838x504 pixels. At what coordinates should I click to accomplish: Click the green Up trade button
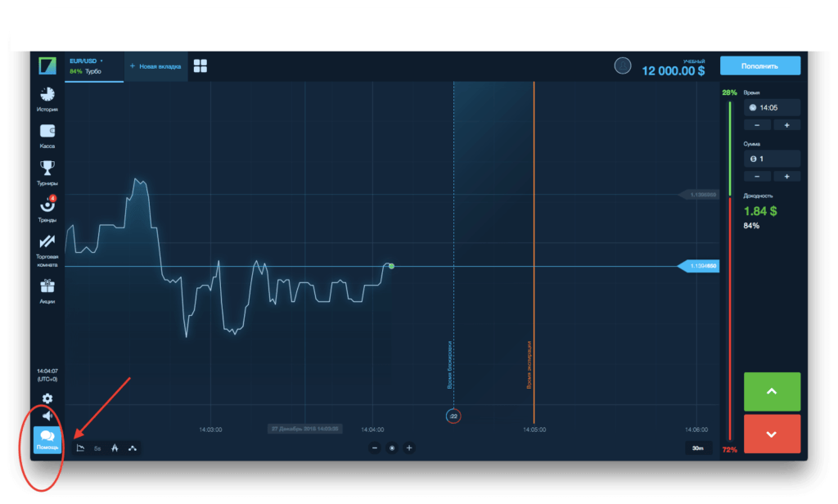click(x=771, y=391)
